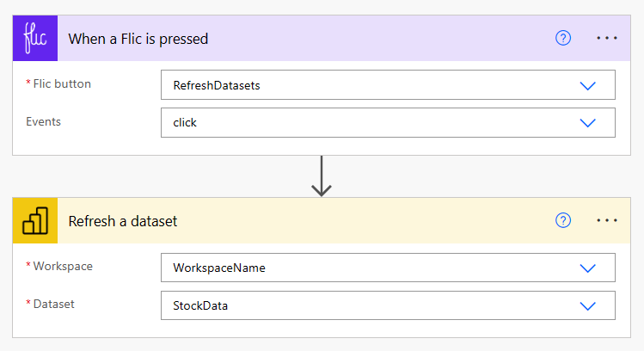
Task: Expand the Workspace dropdown chevron
Action: (588, 268)
